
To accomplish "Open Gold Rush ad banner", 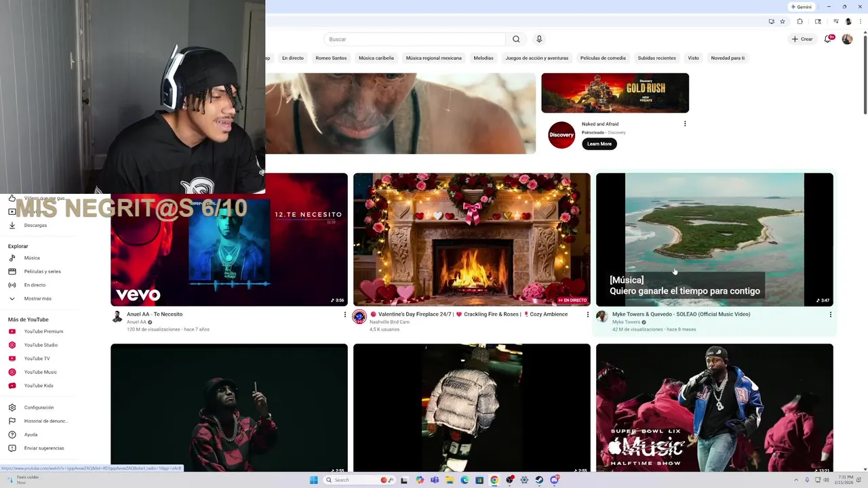I will click(615, 93).
